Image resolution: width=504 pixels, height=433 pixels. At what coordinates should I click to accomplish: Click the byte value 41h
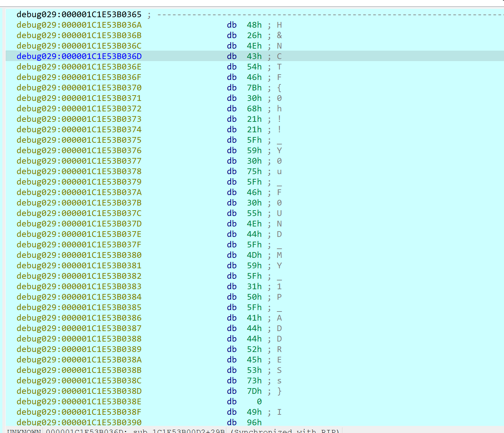click(x=254, y=318)
